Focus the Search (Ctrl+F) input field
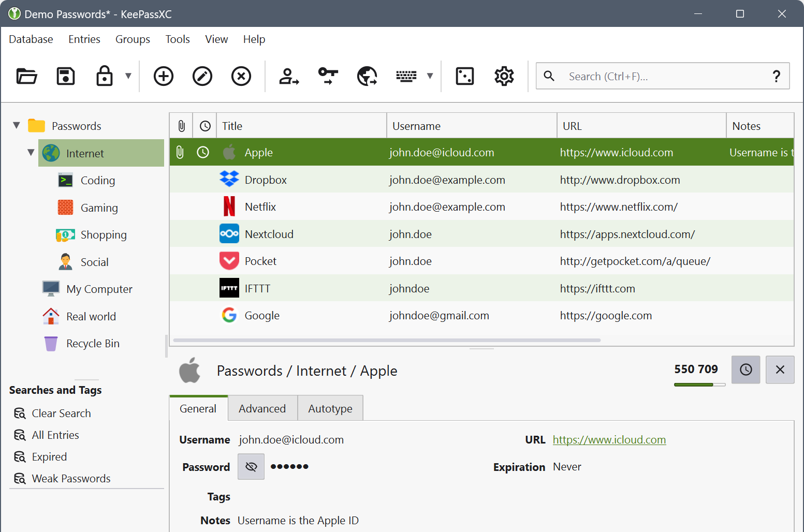The width and height of the screenshot is (804, 532). (x=663, y=76)
